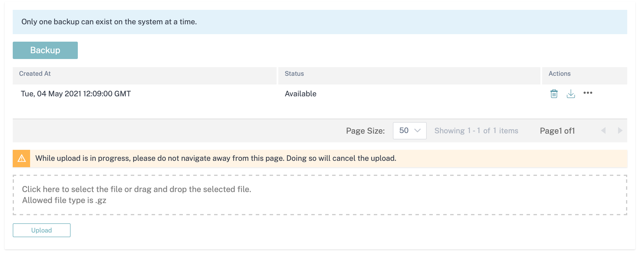Screen dimensions: 644x269
Task: Click the 'Page1 of1' indicator
Action: pyautogui.click(x=557, y=131)
